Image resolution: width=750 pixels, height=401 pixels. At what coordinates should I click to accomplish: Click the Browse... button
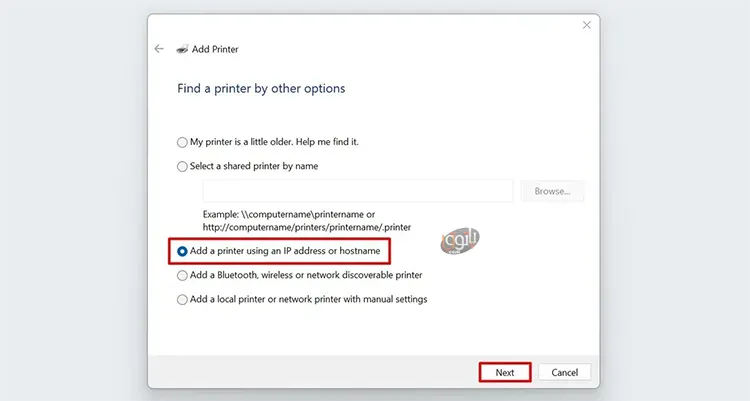(552, 191)
